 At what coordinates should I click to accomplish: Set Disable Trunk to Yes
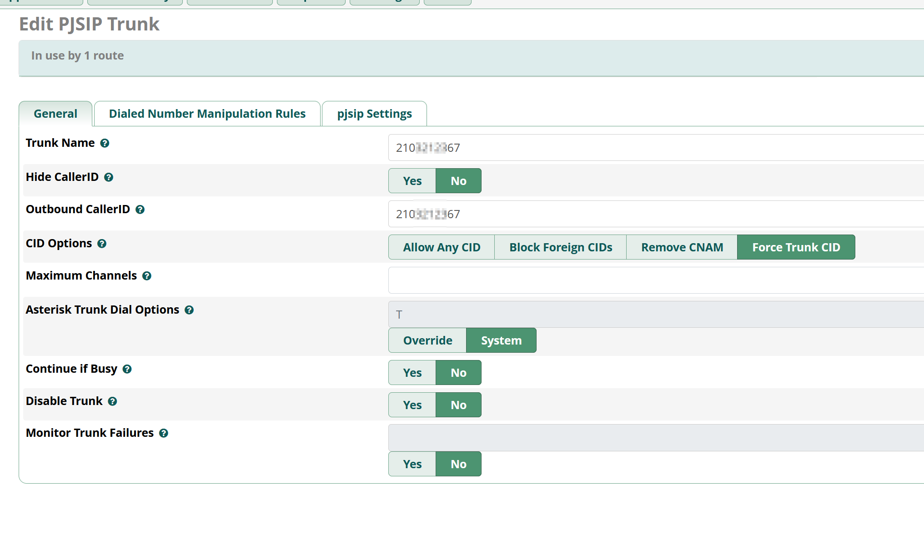coord(412,405)
